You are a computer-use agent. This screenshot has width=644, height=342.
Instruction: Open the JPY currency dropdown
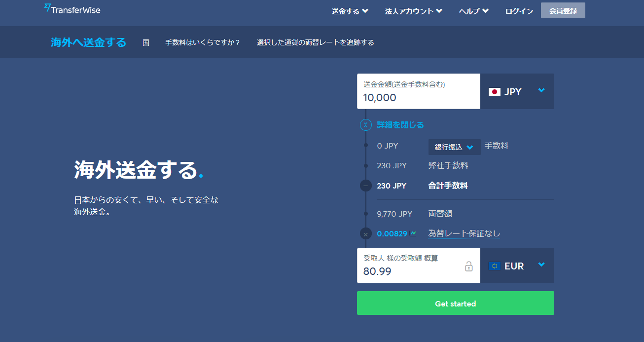541,91
